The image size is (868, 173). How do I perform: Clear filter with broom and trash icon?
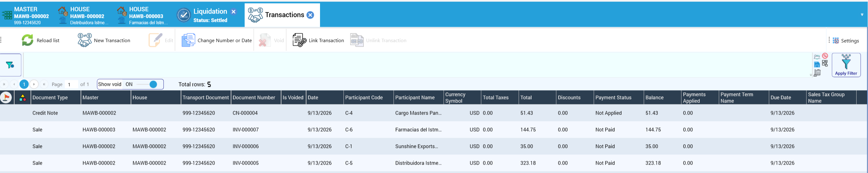[x=817, y=73]
